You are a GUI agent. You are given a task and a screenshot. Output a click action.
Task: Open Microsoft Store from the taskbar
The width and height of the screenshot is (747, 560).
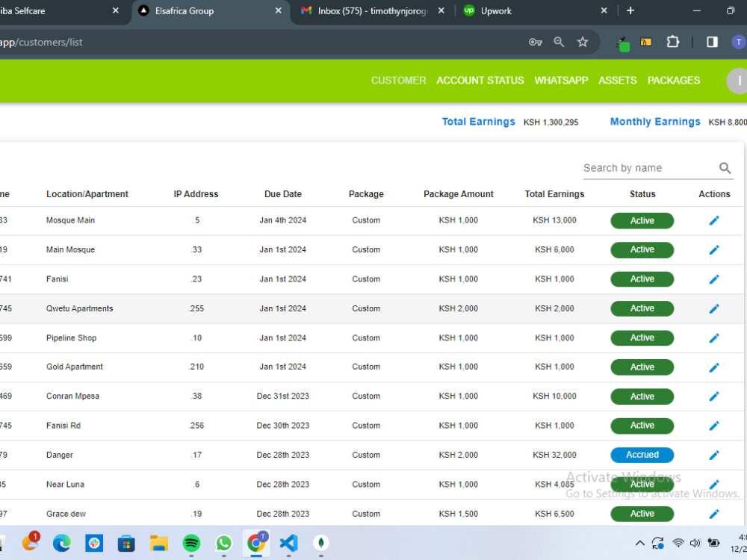coord(126,543)
